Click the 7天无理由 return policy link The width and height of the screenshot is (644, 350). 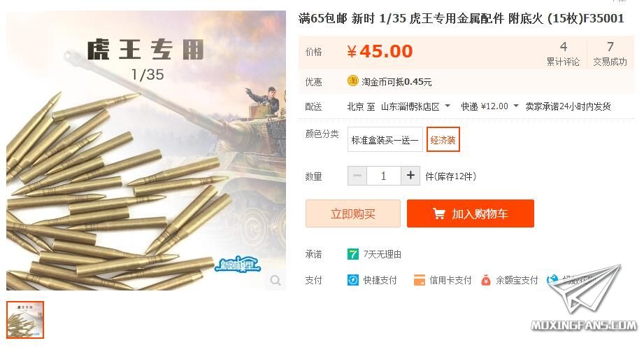[x=382, y=254]
